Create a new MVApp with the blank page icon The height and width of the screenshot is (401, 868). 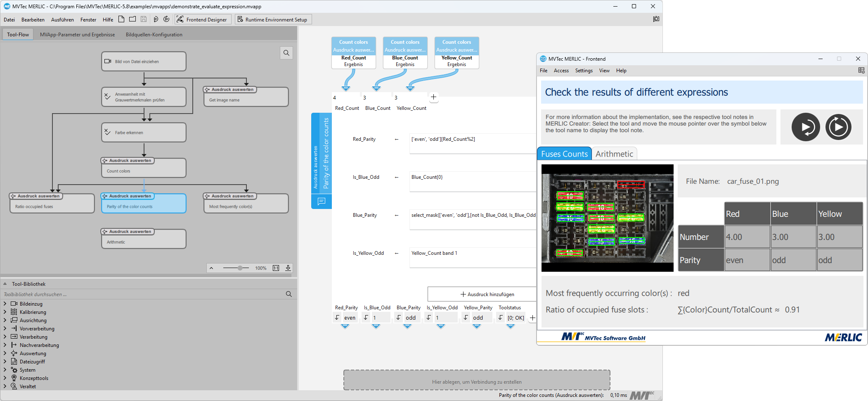click(121, 19)
